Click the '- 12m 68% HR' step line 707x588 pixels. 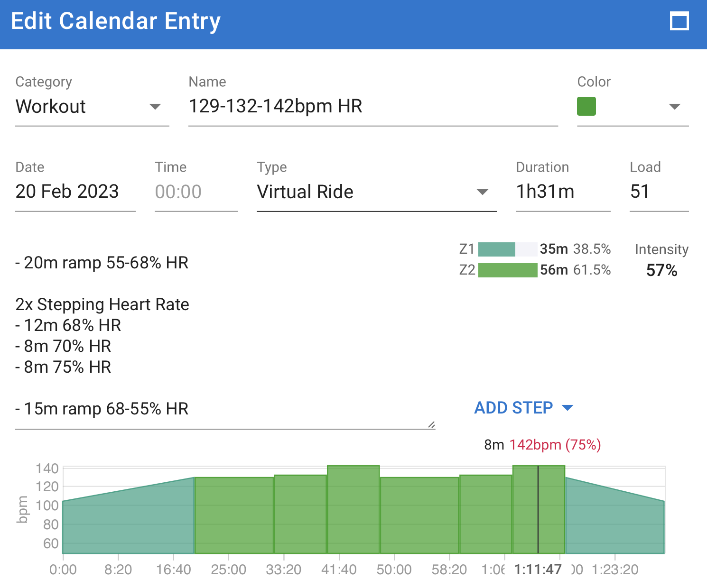(x=68, y=325)
